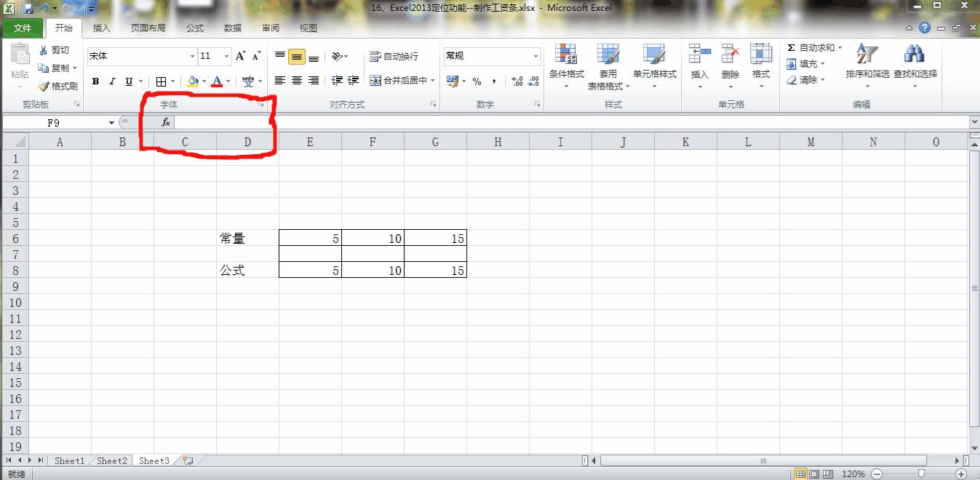Click the yellow fill color bucket
Image resolution: width=980 pixels, height=480 pixels.
193,81
